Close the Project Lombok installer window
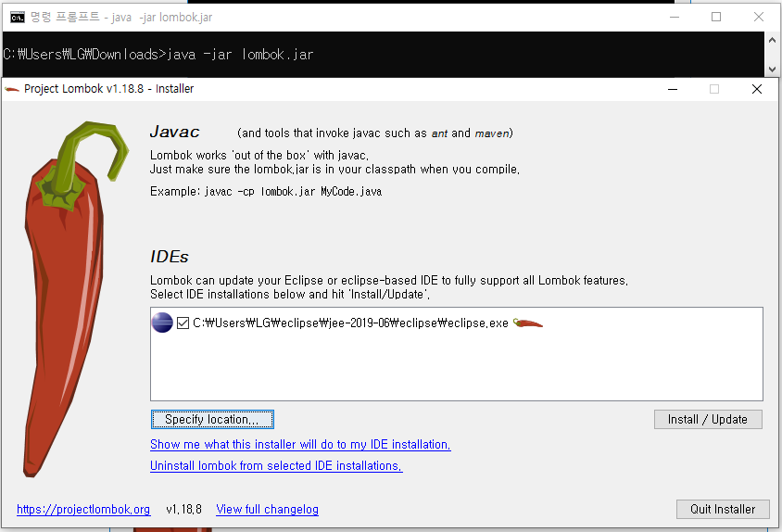 (757, 89)
